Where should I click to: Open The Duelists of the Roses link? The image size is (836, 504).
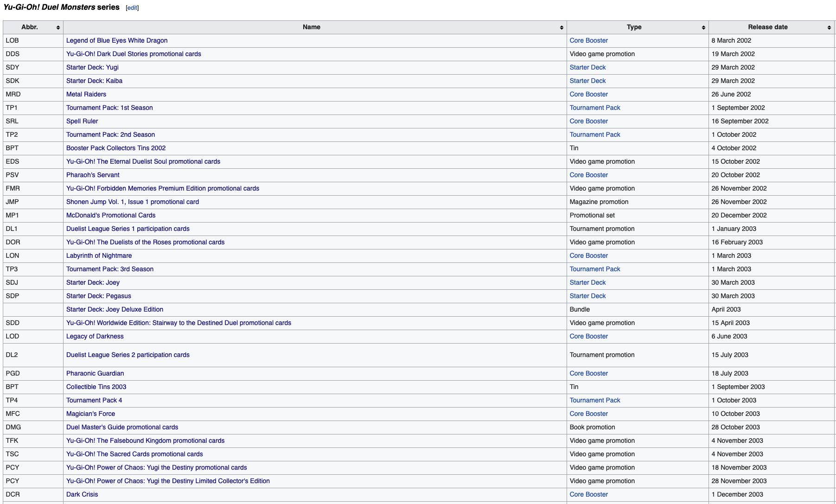[145, 242]
